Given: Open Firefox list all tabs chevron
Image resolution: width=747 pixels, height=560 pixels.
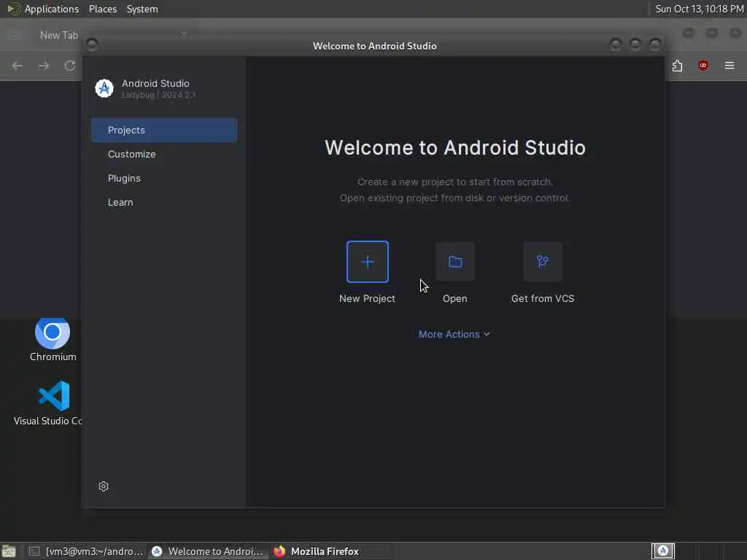Looking at the screenshot, I should (183, 34).
